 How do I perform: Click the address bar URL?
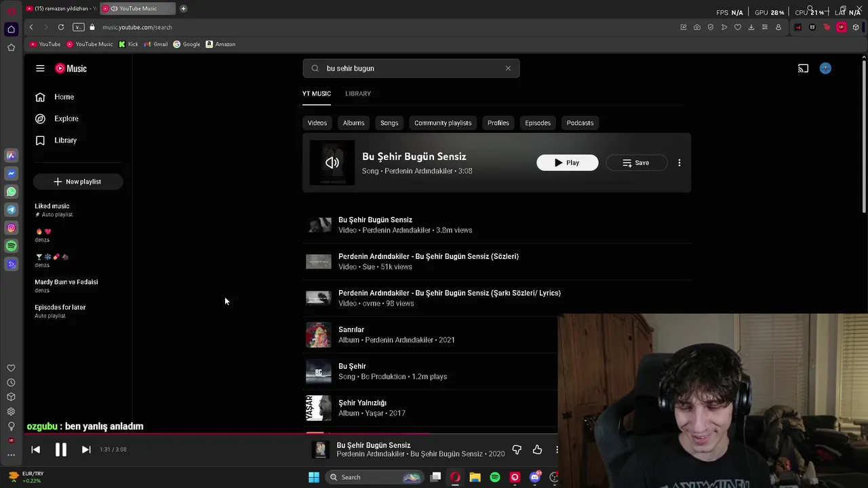click(x=138, y=27)
